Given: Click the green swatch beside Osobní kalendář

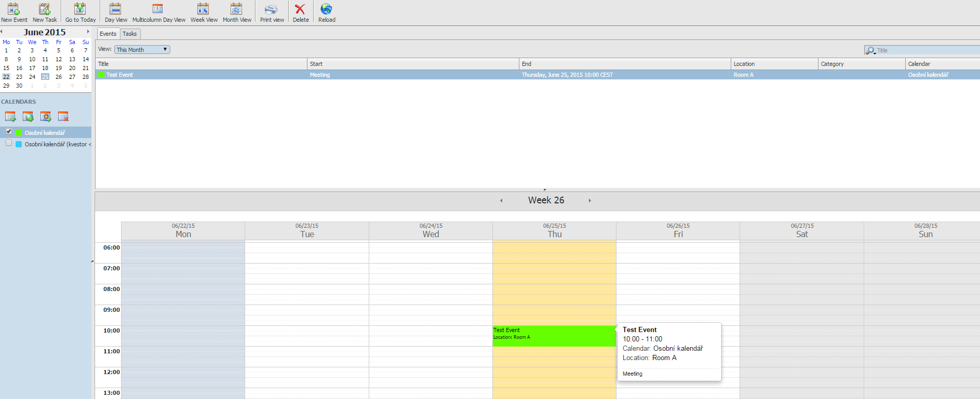Looking at the screenshot, I should 19,133.
